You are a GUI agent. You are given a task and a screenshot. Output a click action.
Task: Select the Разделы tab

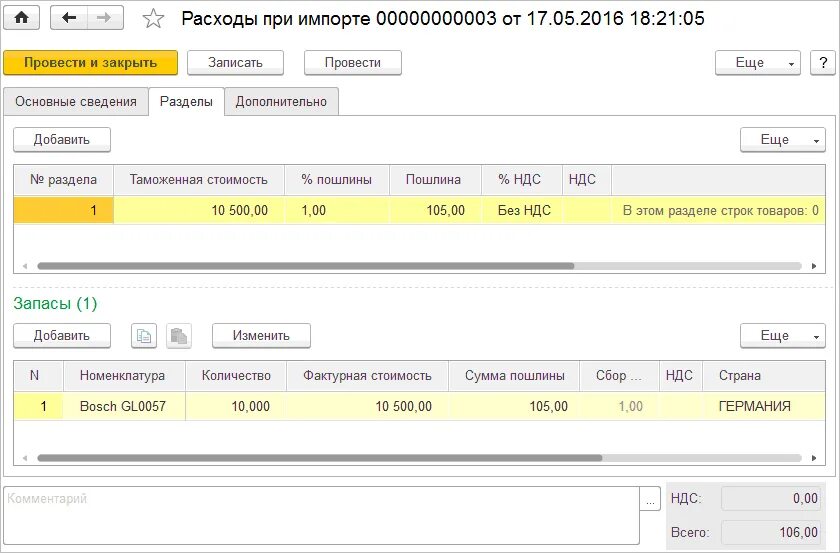pos(186,102)
